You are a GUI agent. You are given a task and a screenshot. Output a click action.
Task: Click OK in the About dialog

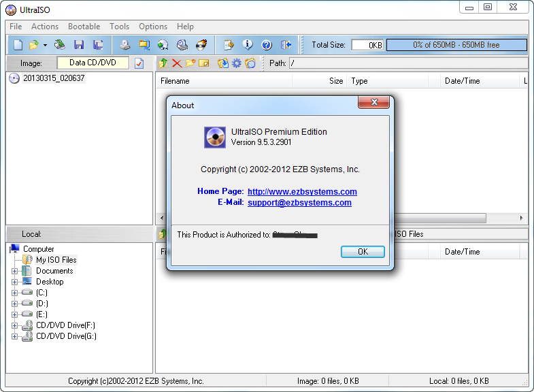click(x=363, y=252)
